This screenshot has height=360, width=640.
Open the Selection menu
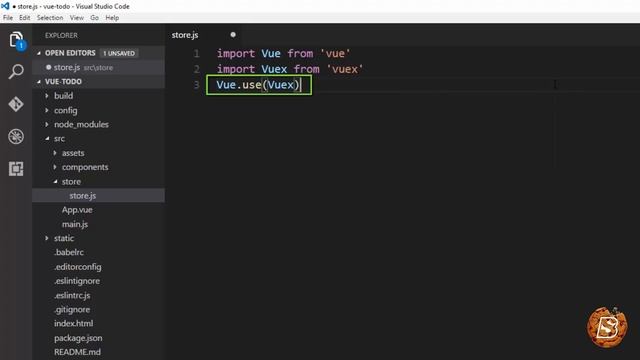[x=50, y=18]
